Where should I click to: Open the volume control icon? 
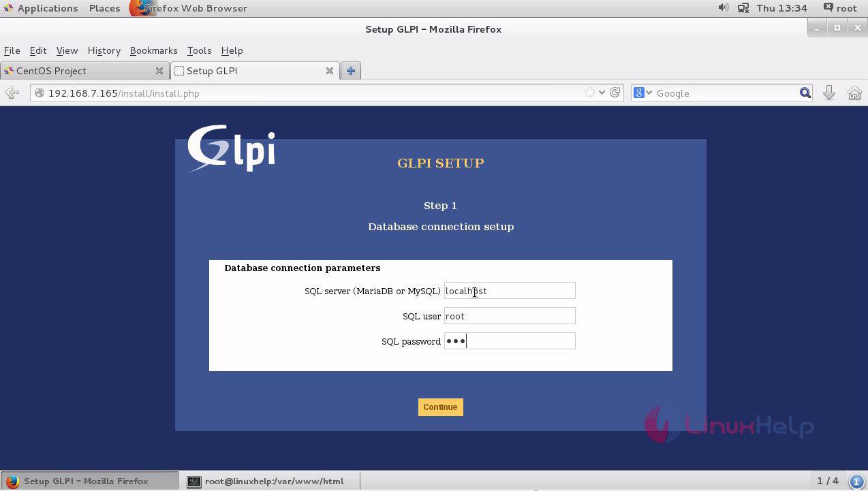point(723,8)
